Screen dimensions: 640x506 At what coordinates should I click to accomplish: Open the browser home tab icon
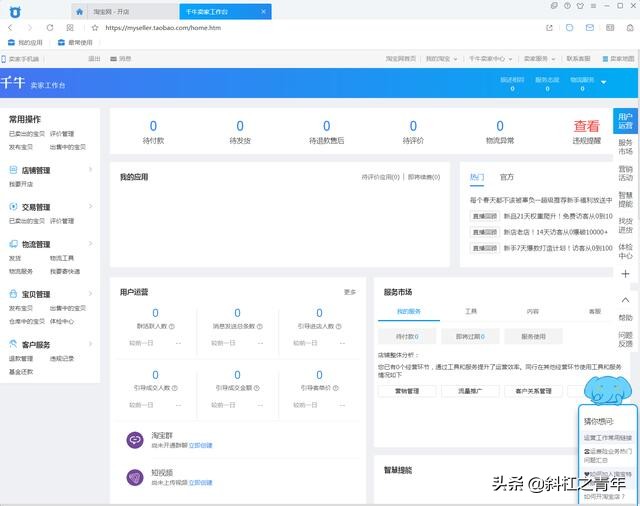80,12
